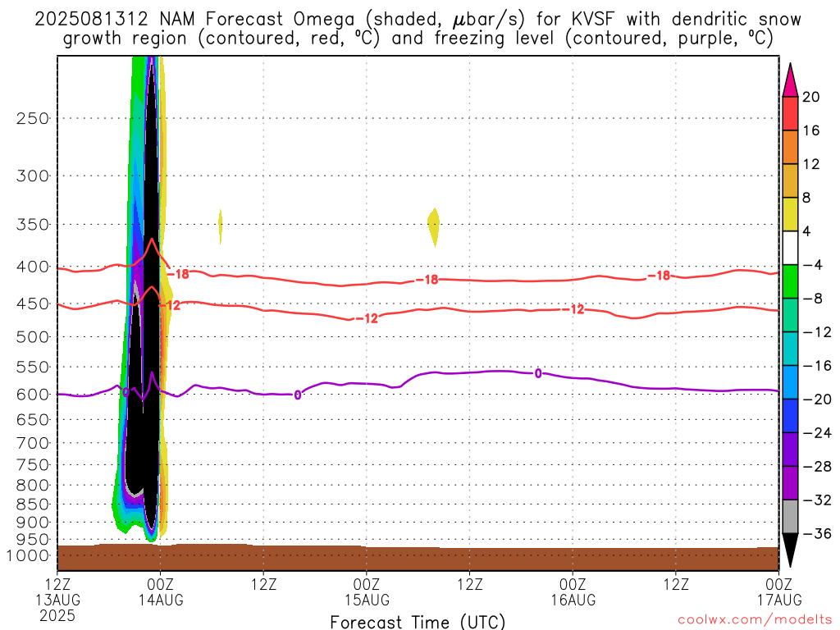Select the violet -24 to -28 colorbar swatch
Image resolution: width=840 pixels, height=630 pixels.
(790, 450)
